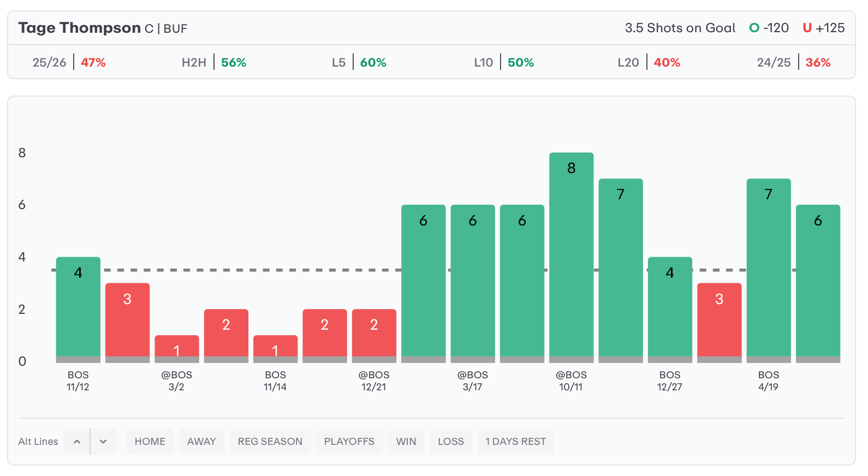Click the Tage Thompson player name
This screenshot has height=476, width=868.
79,28
